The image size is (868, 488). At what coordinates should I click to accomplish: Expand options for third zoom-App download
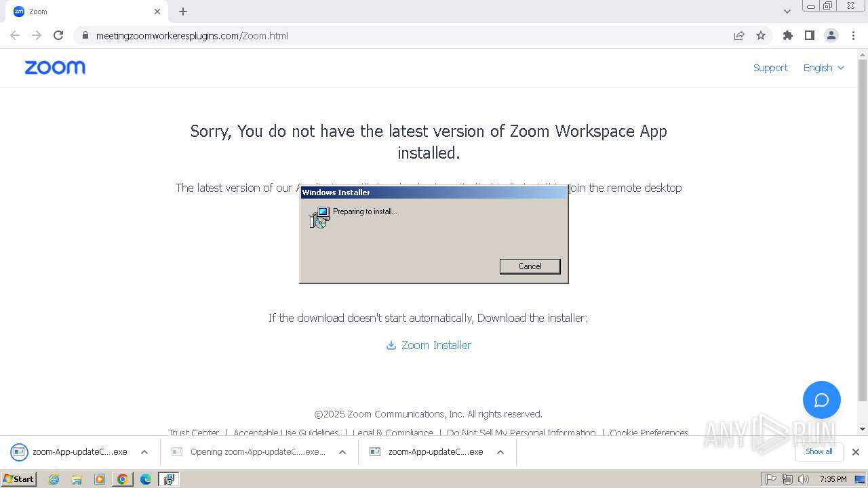500,452
